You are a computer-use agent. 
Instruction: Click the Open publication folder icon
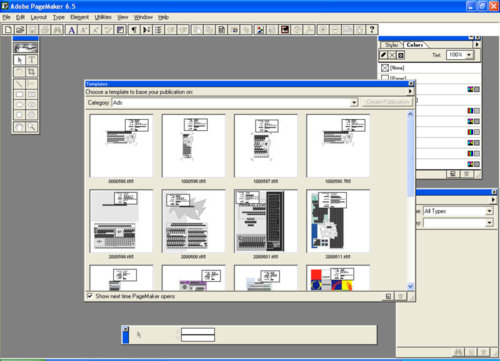[20, 30]
